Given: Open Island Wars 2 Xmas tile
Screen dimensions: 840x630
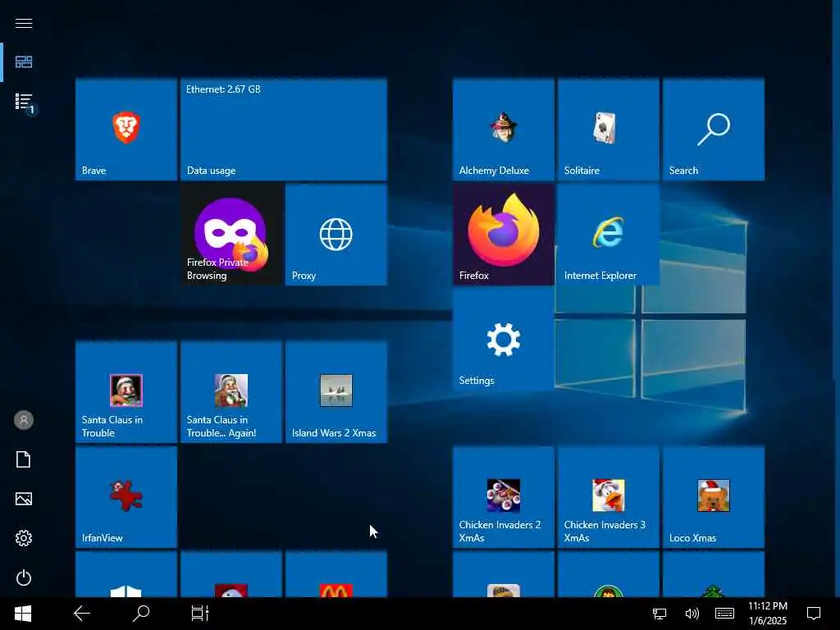Looking at the screenshot, I should (x=336, y=392).
